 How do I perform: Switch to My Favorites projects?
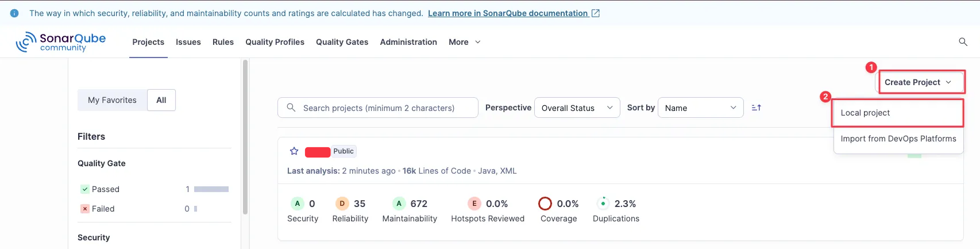click(x=112, y=100)
